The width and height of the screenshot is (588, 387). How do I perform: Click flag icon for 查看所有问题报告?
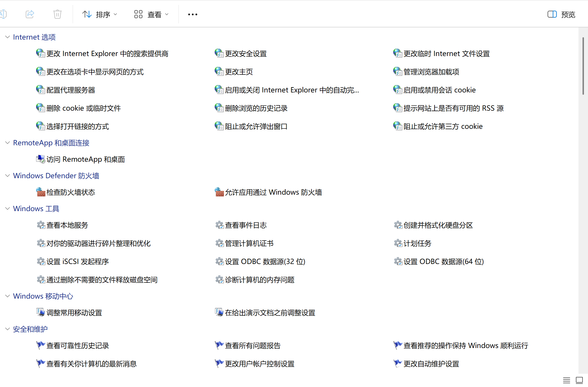pyautogui.click(x=219, y=345)
